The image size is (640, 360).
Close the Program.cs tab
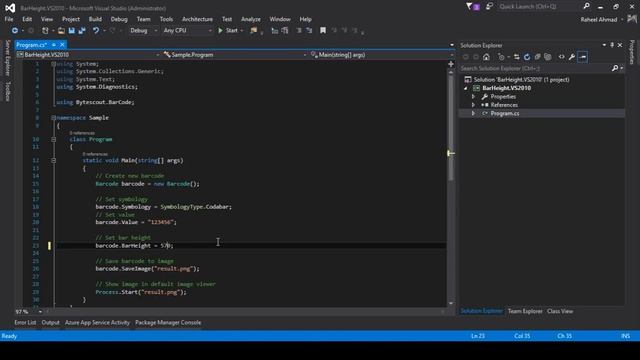click(x=62, y=45)
